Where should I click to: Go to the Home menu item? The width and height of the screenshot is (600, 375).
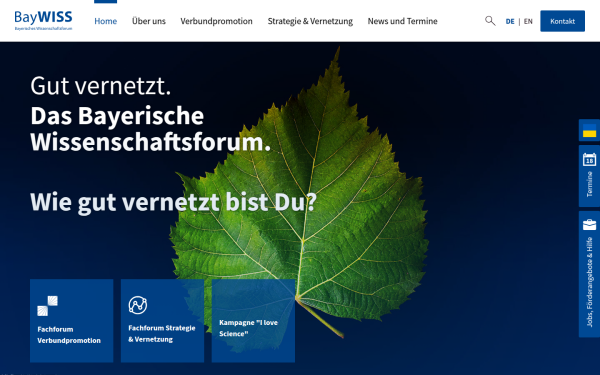tap(106, 21)
